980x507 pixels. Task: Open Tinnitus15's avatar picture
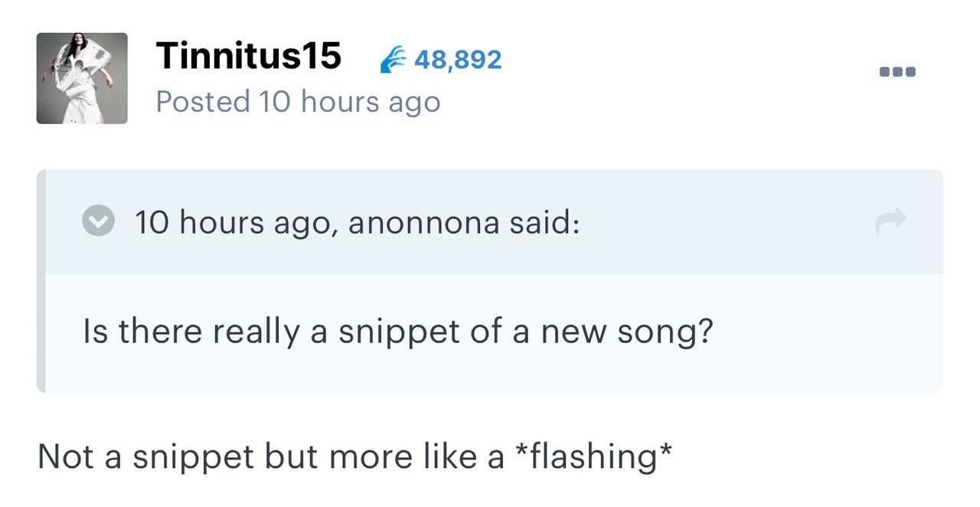click(82, 78)
